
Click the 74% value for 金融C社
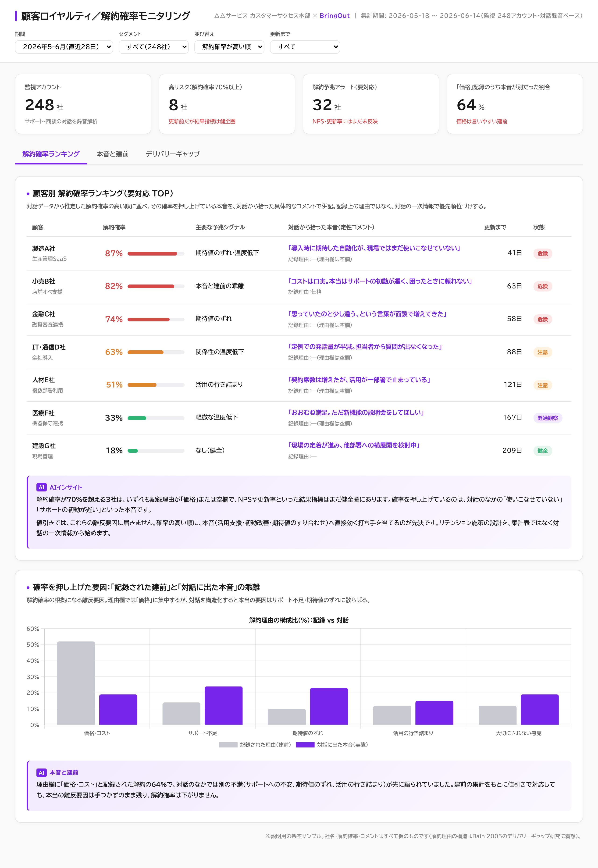click(114, 319)
